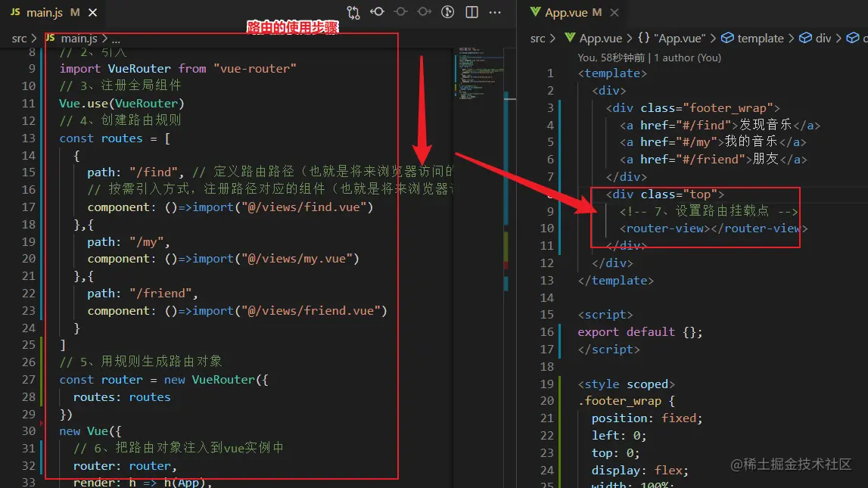868x488 pixels.
Task: Click 'display: flex;' style declaration
Action: [x=640, y=471]
